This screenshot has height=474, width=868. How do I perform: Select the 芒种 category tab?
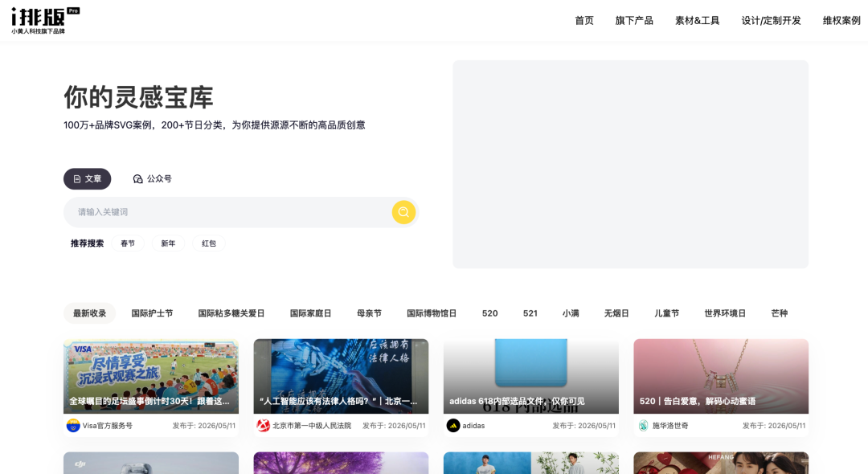coord(780,313)
